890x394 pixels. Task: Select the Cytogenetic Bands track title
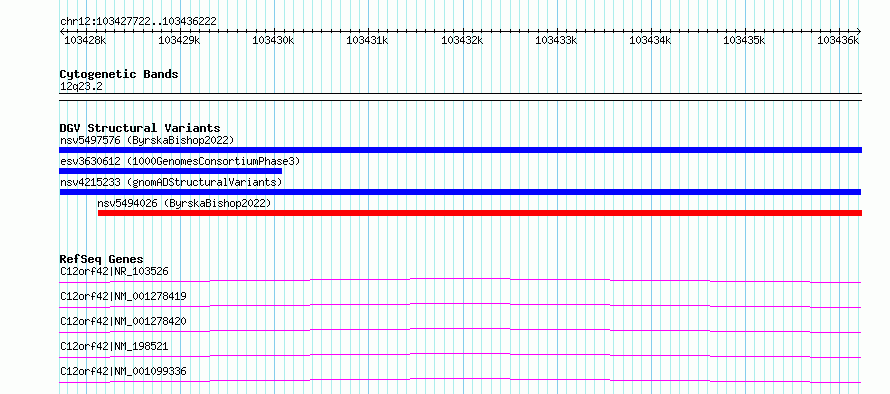coord(119,74)
